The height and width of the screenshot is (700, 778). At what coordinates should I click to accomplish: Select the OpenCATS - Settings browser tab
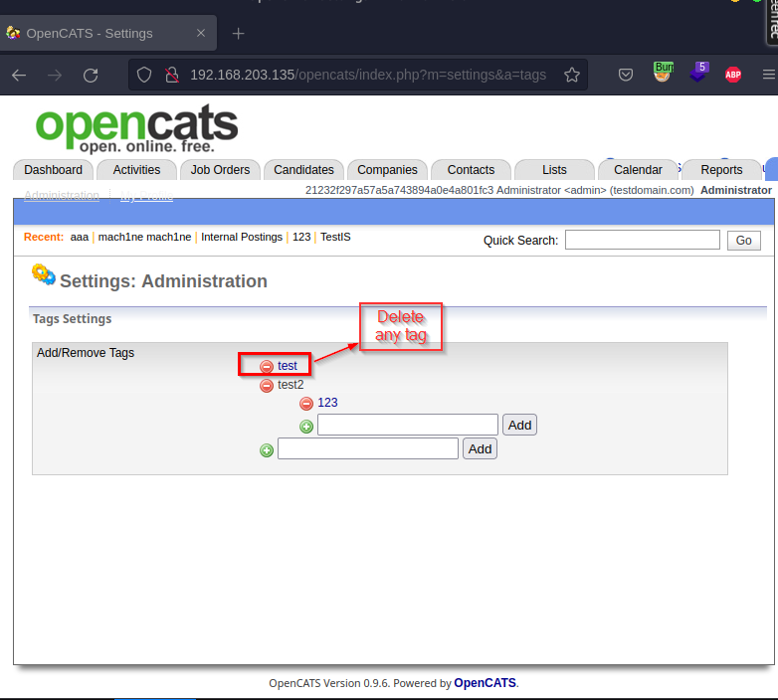coord(108,33)
